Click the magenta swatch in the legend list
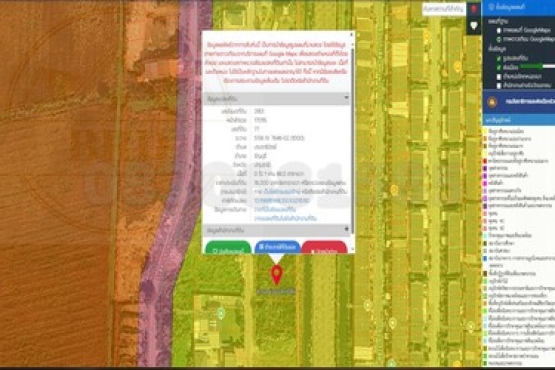This screenshot has width=555, height=370. click(x=485, y=183)
